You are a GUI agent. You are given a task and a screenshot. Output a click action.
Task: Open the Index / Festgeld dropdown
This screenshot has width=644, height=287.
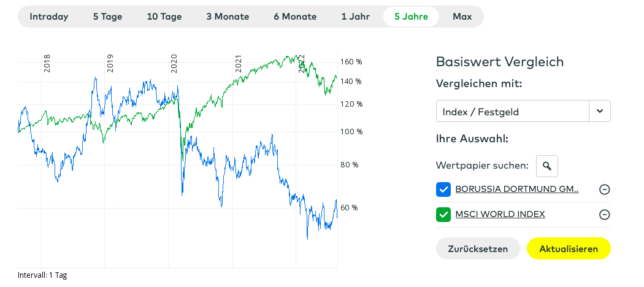(x=512, y=111)
